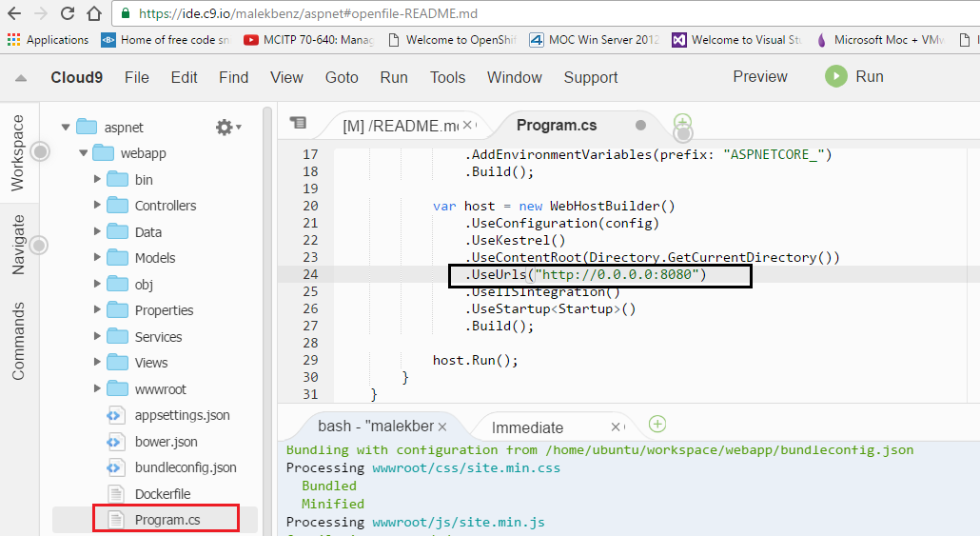Expand the Properties folder

click(97, 309)
